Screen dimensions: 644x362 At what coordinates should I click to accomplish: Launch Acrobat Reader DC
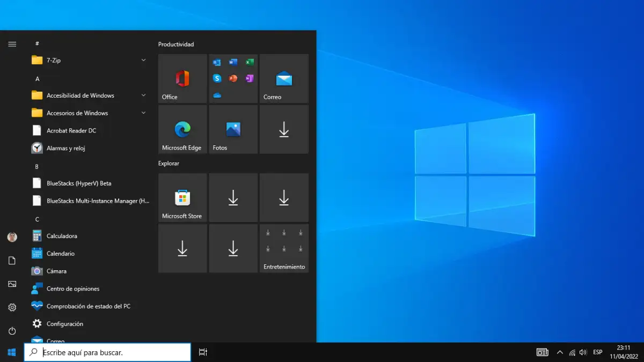click(x=91, y=130)
